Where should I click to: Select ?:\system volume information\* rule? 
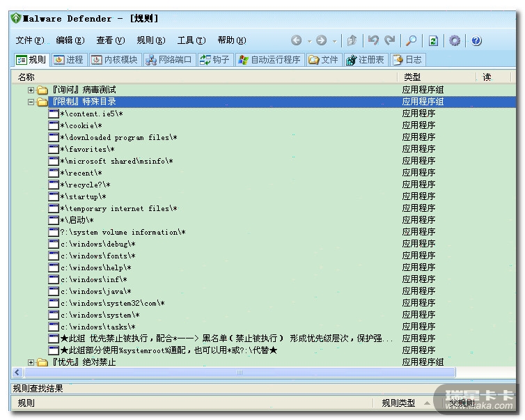(x=123, y=232)
